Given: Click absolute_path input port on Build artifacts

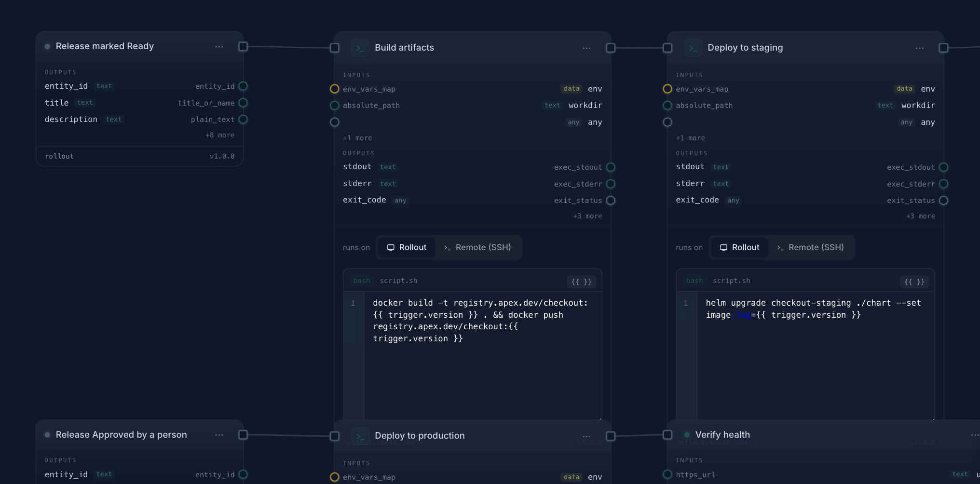Looking at the screenshot, I should (x=335, y=106).
